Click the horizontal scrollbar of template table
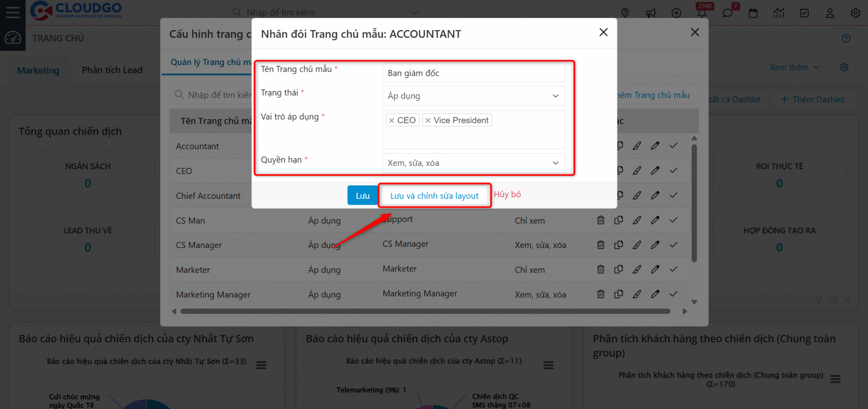The height and width of the screenshot is (409, 868). 425,311
